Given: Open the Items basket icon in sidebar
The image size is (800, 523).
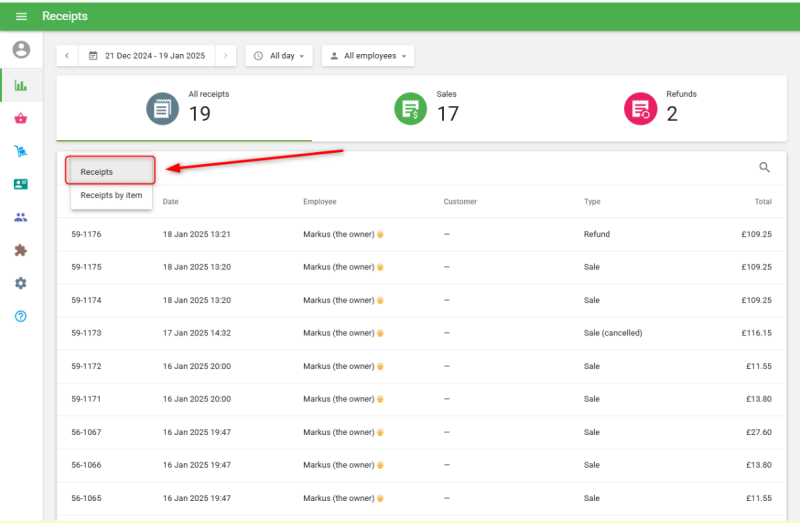Looking at the screenshot, I should pos(21,119).
